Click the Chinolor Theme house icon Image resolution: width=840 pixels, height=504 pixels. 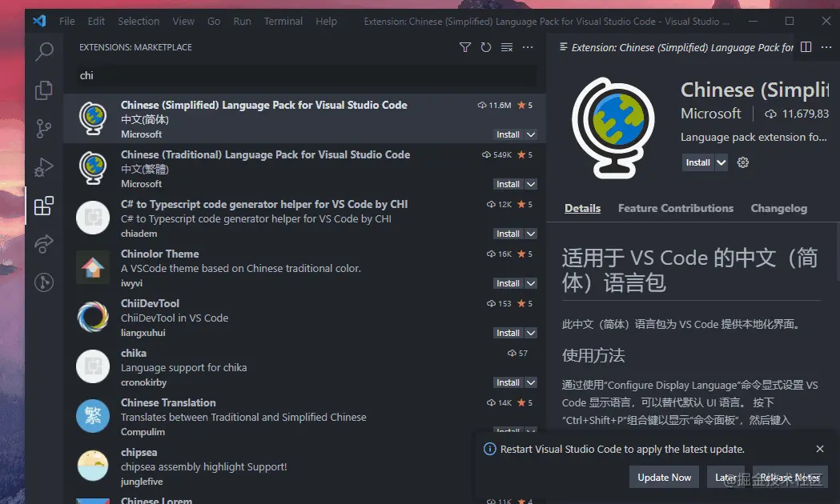tap(93, 267)
